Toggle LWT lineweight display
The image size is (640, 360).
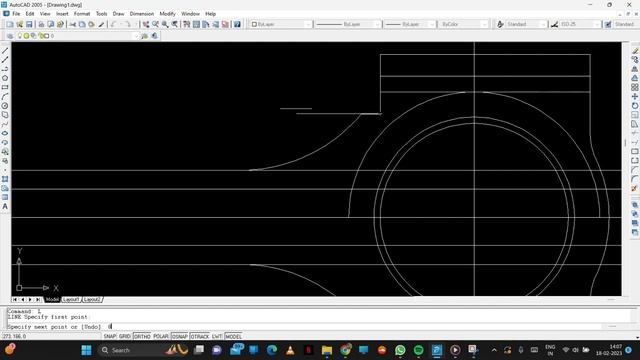click(x=217, y=336)
